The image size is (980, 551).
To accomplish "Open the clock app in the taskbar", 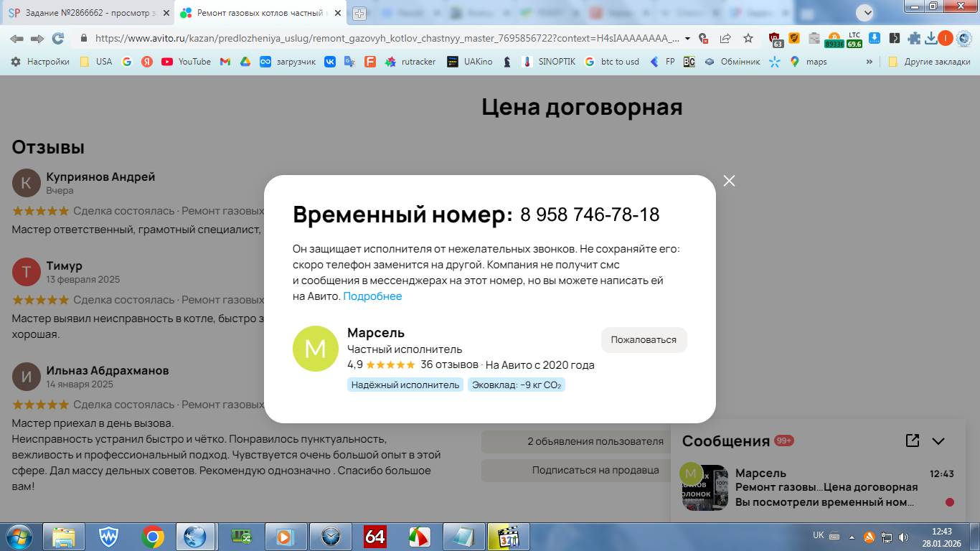I will point(330,537).
